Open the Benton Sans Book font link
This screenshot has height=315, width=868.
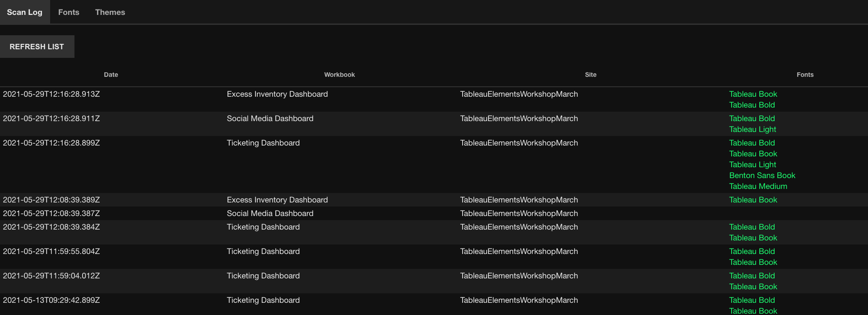tap(762, 175)
